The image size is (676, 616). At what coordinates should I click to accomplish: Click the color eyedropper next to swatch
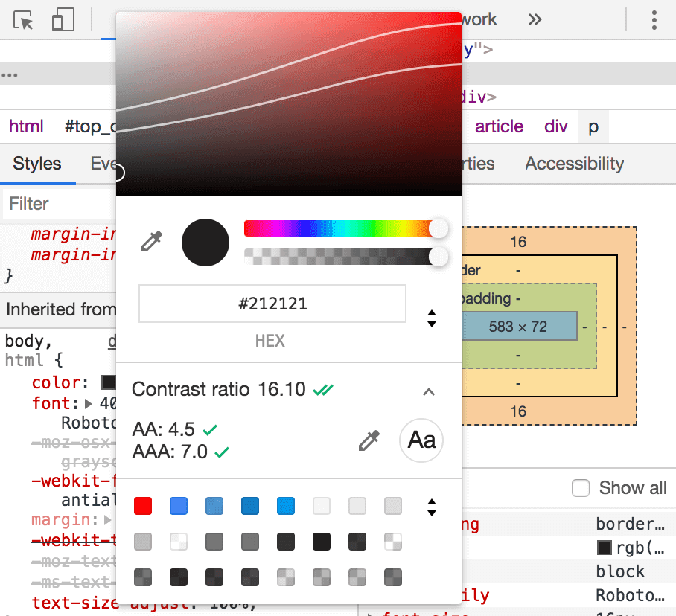[x=152, y=242]
